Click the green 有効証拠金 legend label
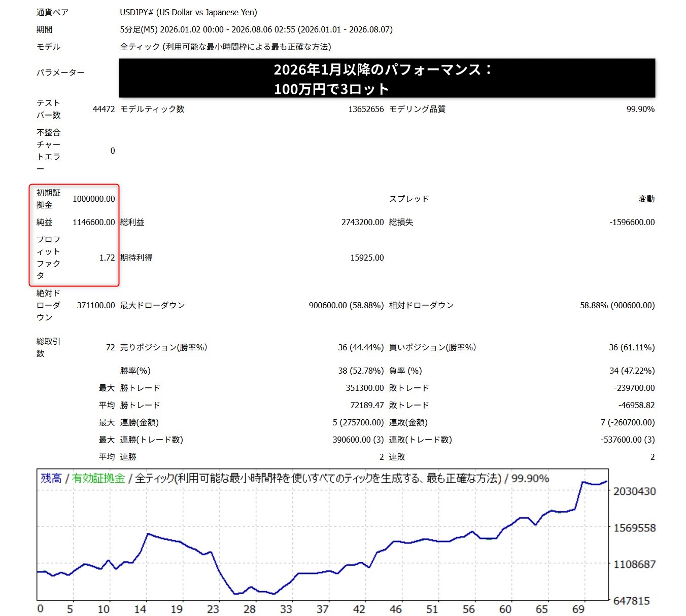The image size is (686, 616). [98, 478]
